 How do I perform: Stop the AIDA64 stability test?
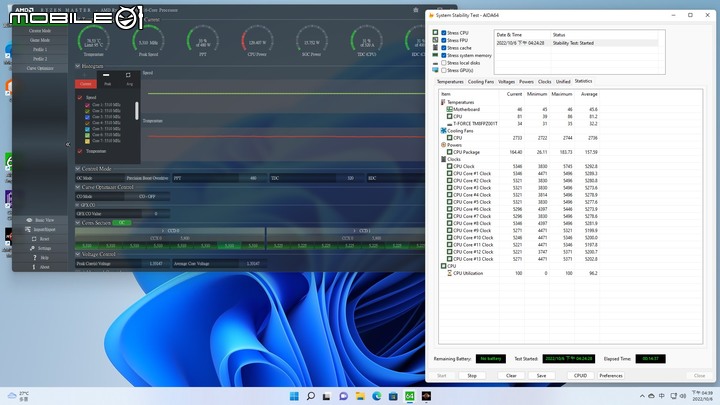click(x=472, y=376)
